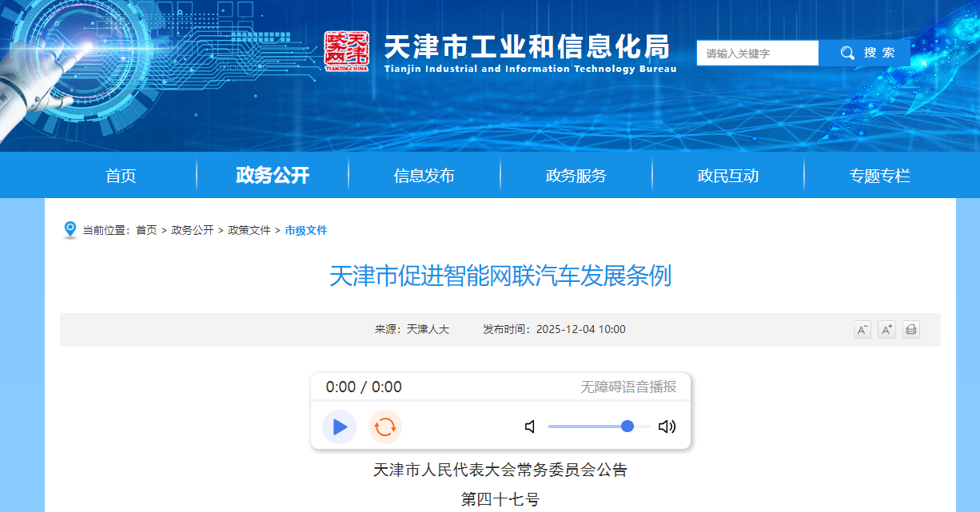Increase font size with A+ icon
The height and width of the screenshot is (512, 980).
pyautogui.click(x=886, y=330)
